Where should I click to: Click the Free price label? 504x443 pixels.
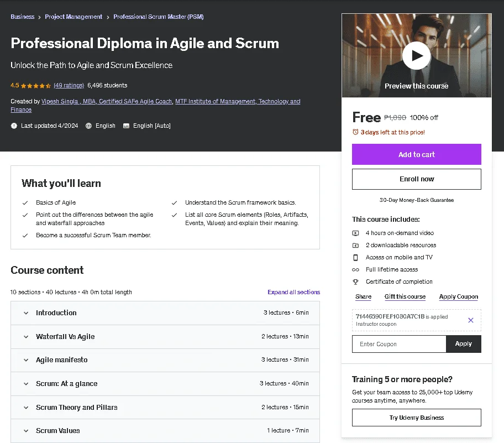coord(366,117)
